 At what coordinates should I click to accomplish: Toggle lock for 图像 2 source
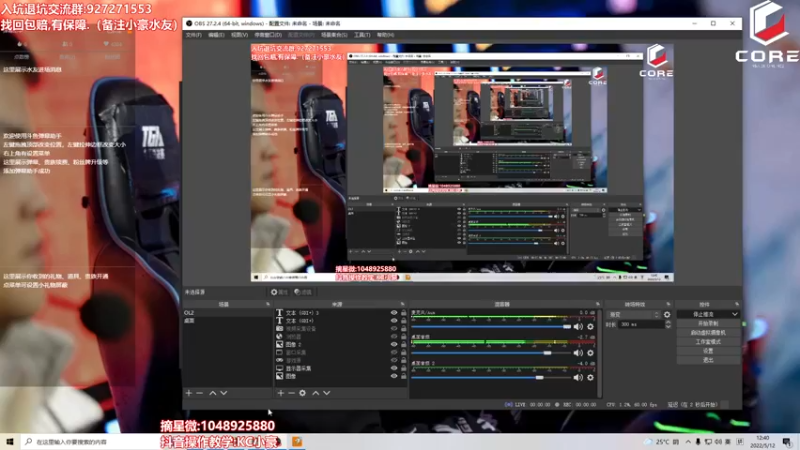point(404,344)
